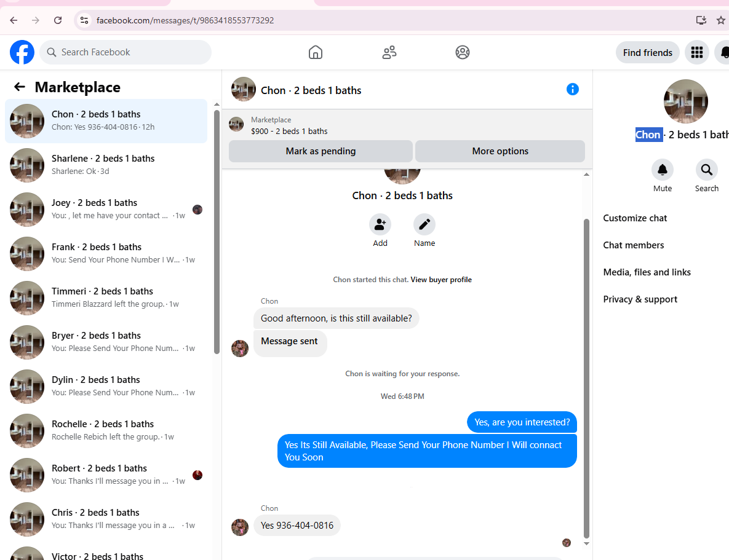Open Sharlene conversation

coord(106,165)
